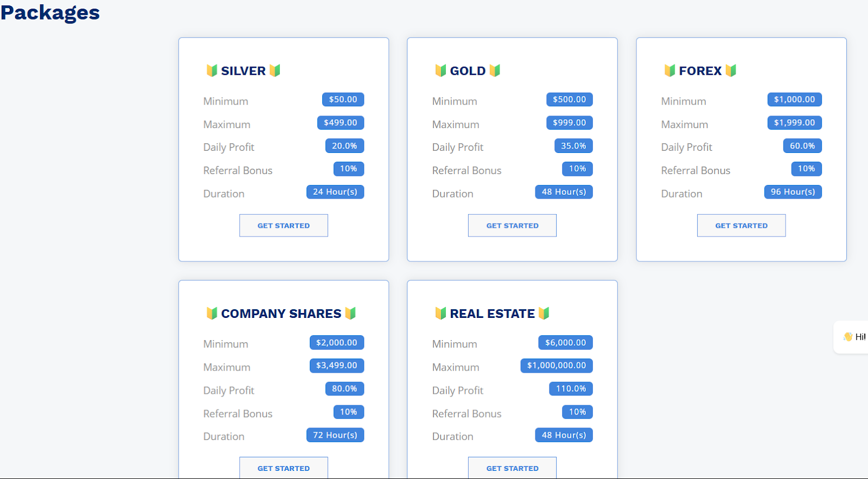Click the $499.00 maximum badge
The width and height of the screenshot is (868, 479).
(x=341, y=123)
